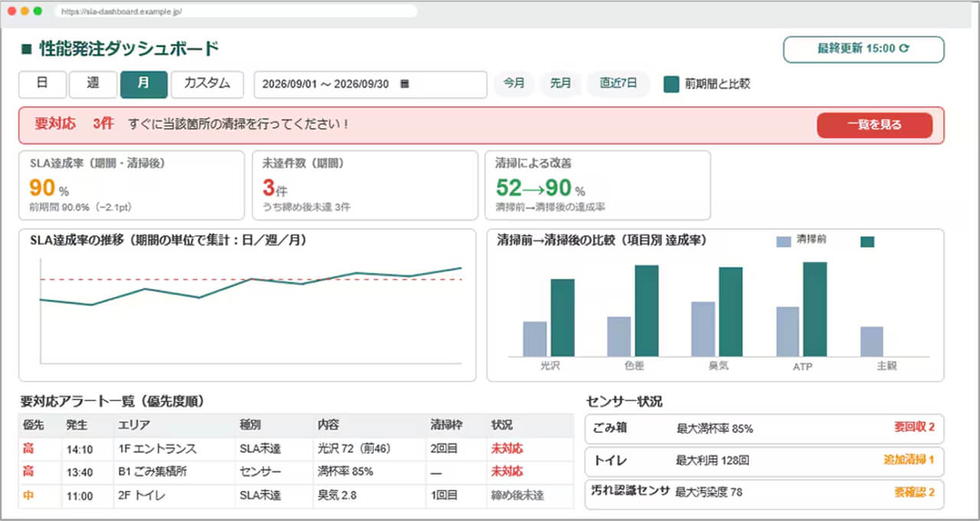
Task: Click the 臭気 bar chart label
Action: [x=718, y=366]
